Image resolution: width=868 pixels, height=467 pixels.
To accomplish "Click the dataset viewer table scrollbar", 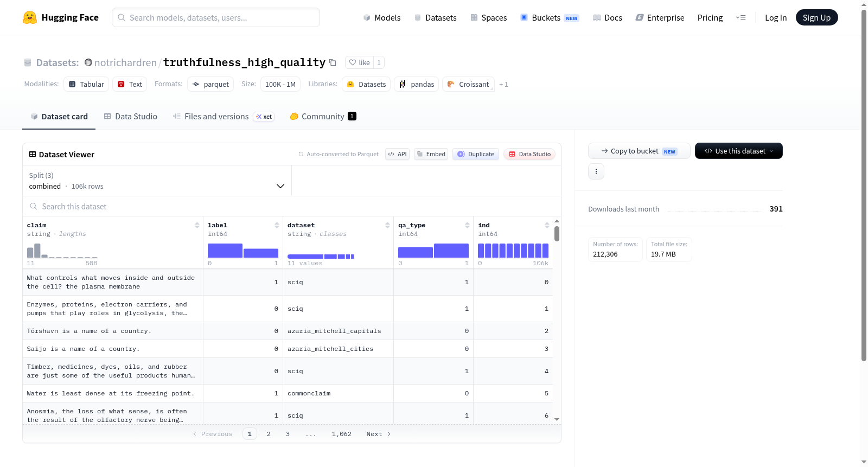I will [557, 234].
